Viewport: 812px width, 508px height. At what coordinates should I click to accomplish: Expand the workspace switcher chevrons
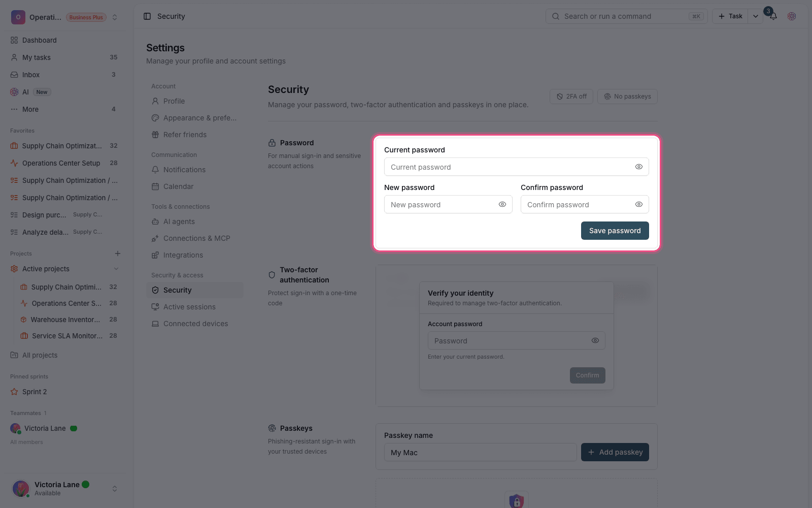pyautogui.click(x=115, y=17)
